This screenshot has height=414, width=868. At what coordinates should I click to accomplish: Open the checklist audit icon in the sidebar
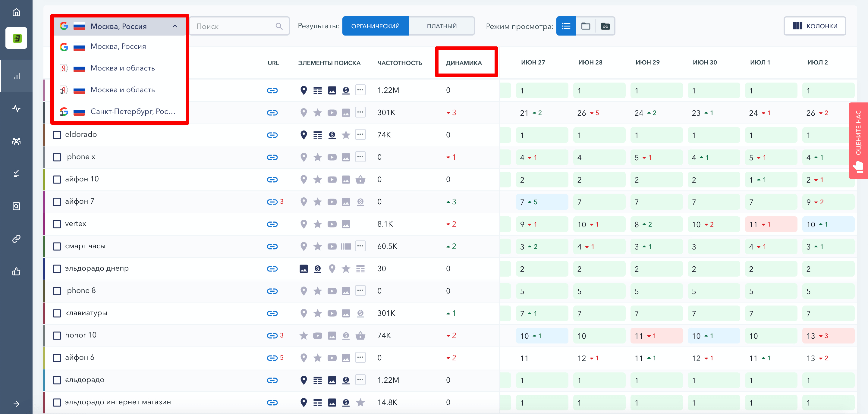click(x=16, y=174)
